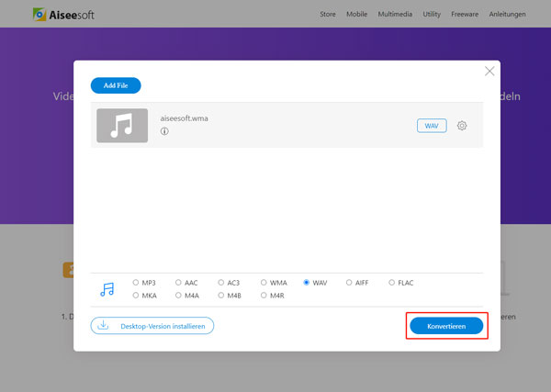Select the M4R radio option

(x=264, y=296)
